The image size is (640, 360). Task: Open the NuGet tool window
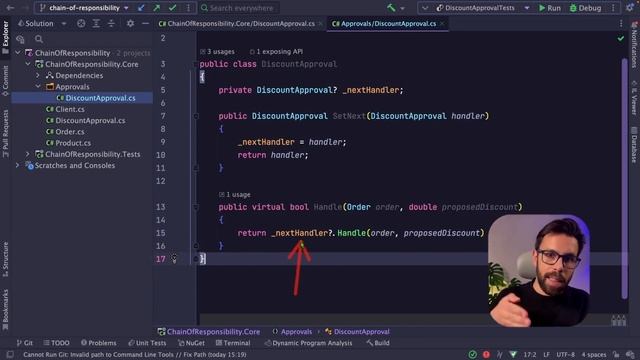[x=191, y=343]
